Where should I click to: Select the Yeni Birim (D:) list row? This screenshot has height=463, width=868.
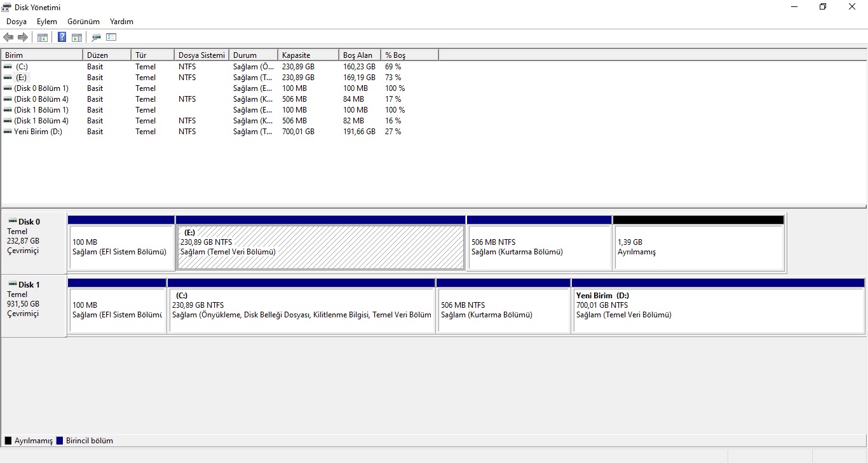point(37,132)
